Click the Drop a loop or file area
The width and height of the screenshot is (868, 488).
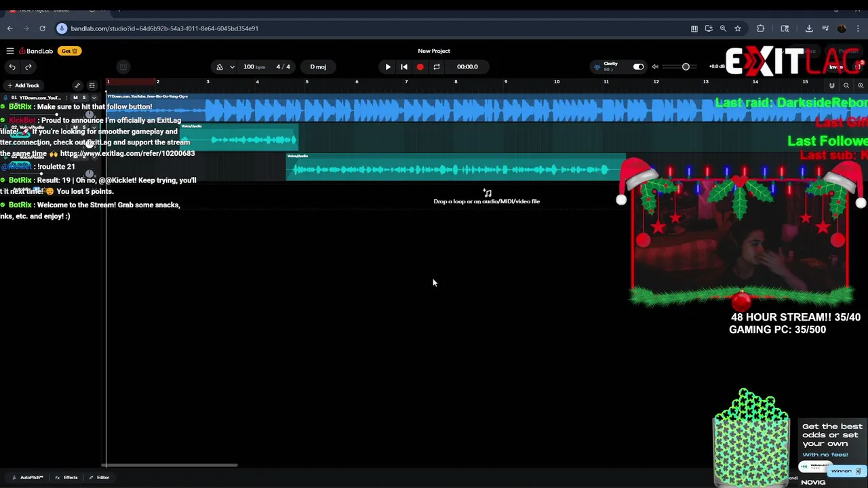click(487, 197)
